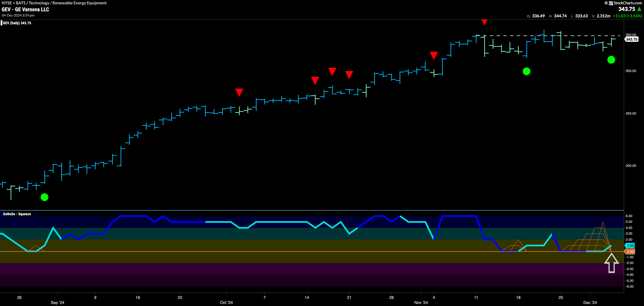Click the 14 date tick label
Image resolution: width=644 pixels, height=306 pixels.
[x=307, y=298]
